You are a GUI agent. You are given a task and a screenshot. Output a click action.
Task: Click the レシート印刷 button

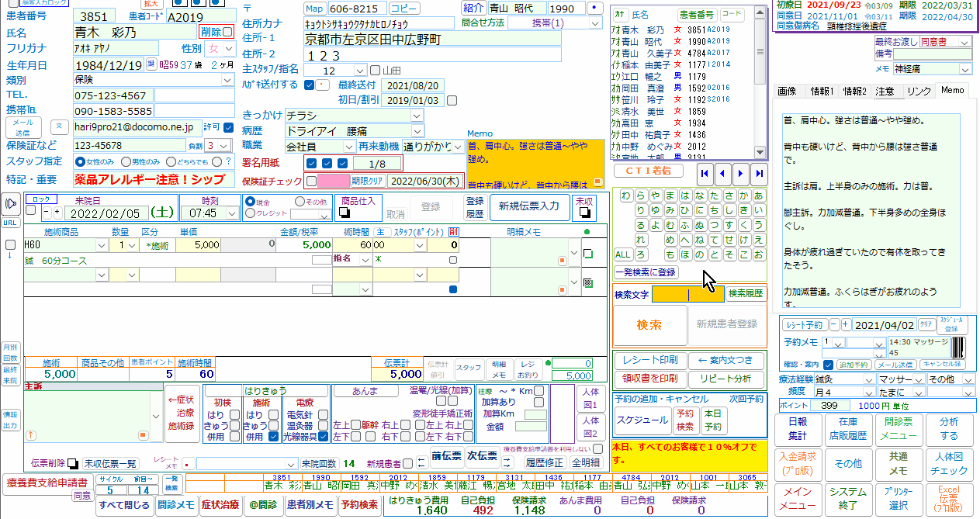(650, 360)
